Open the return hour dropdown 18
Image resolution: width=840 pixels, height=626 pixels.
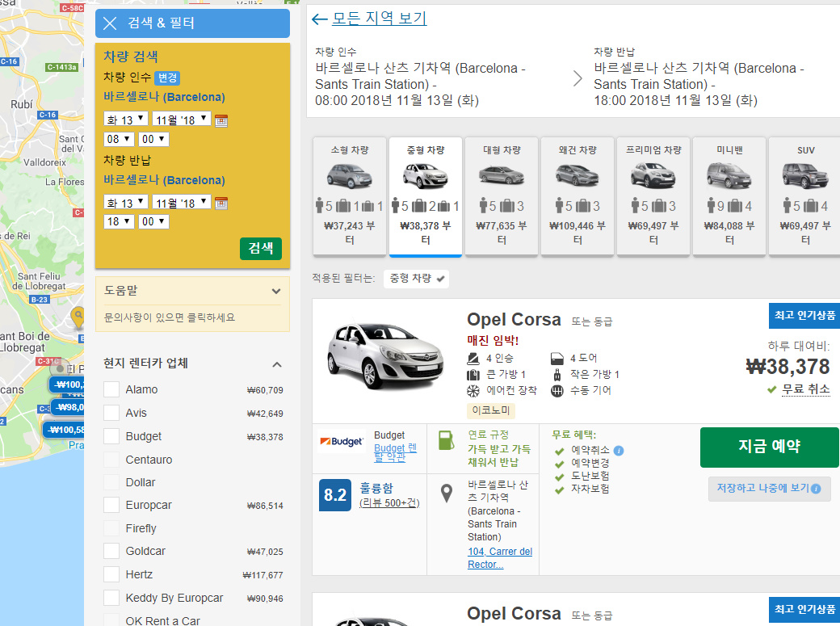pos(119,222)
